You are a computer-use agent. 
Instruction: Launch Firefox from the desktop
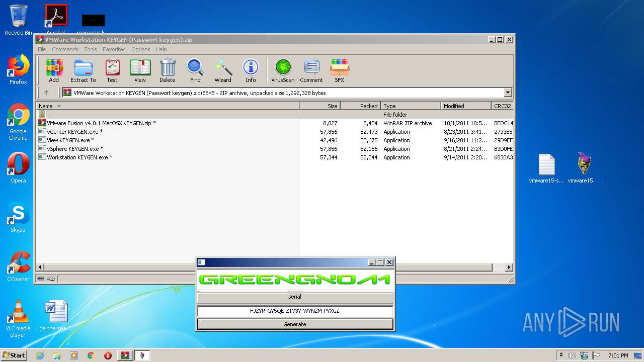tap(18, 70)
